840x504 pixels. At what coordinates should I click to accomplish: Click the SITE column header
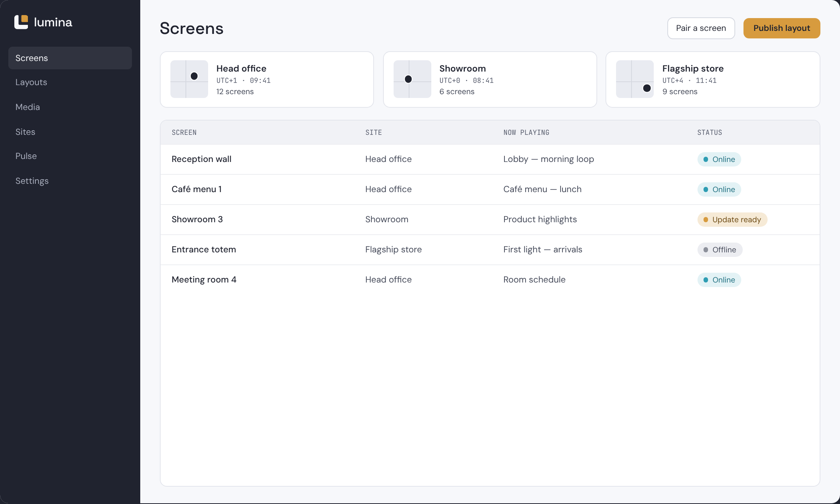(374, 133)
